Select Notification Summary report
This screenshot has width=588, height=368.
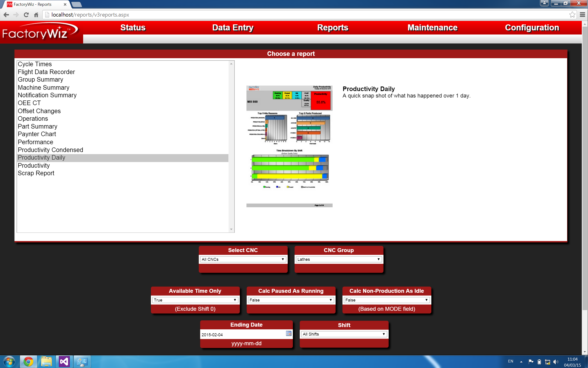[122, 95]
